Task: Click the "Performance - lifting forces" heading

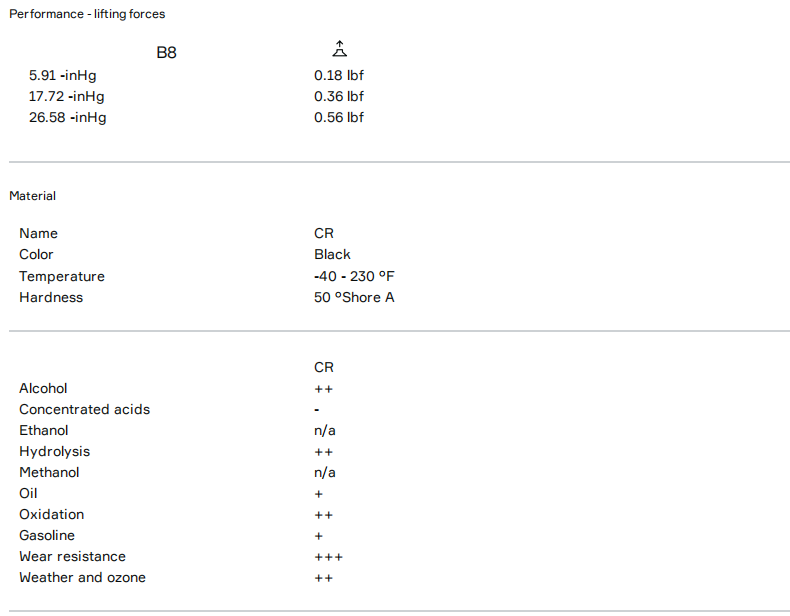Action: coord(87,14)
